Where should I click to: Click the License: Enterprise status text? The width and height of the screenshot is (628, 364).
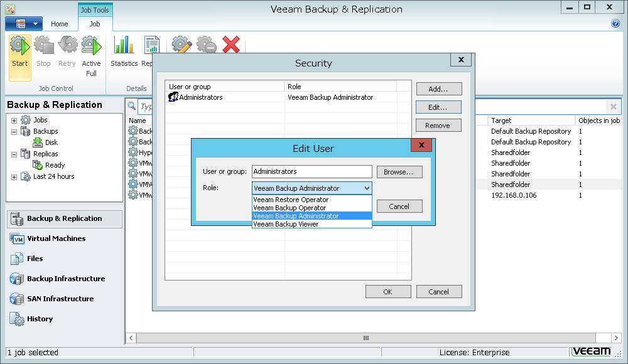[474, 352]
